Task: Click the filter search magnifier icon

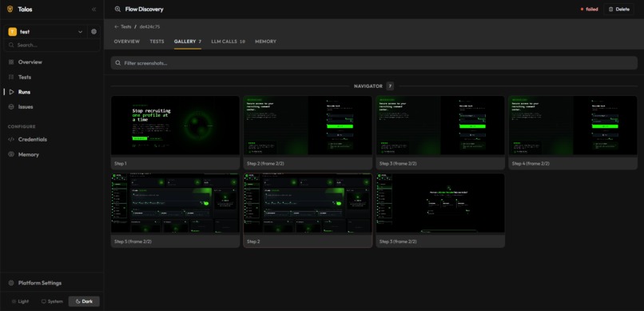Action: click(x=118, y=63)
